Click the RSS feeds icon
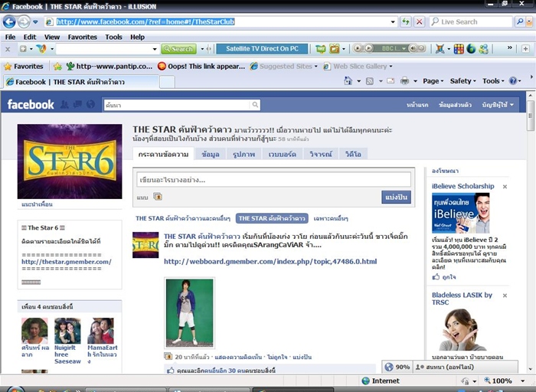The height and width of the screenshot is (392, 536). (x=370, y=81)
